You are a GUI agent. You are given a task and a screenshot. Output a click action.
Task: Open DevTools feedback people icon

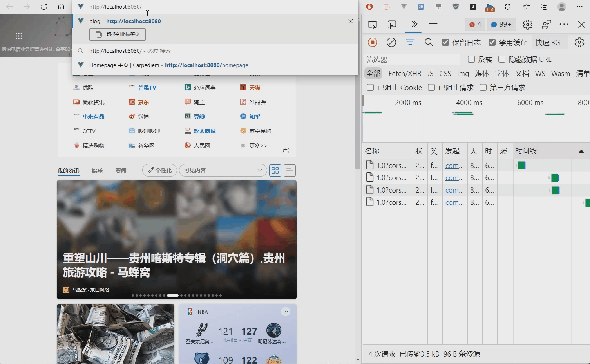[x=547, y=25]
